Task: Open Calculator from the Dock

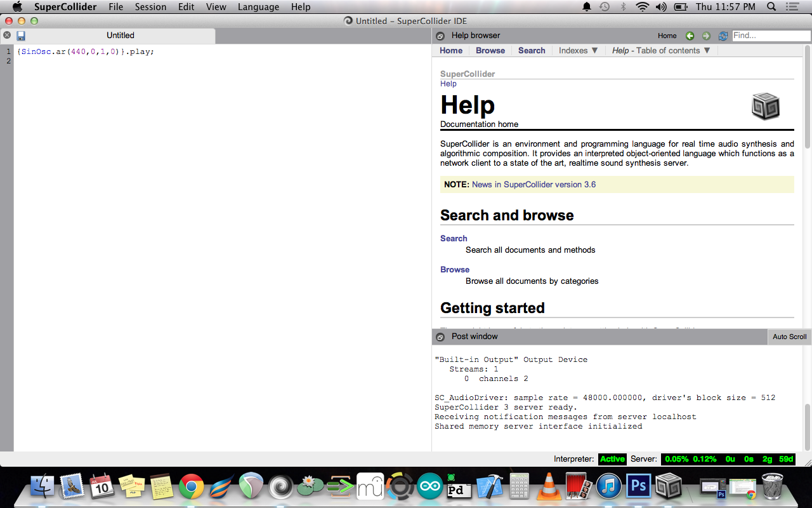Action: pyautogui.click(x=520, y=487)
